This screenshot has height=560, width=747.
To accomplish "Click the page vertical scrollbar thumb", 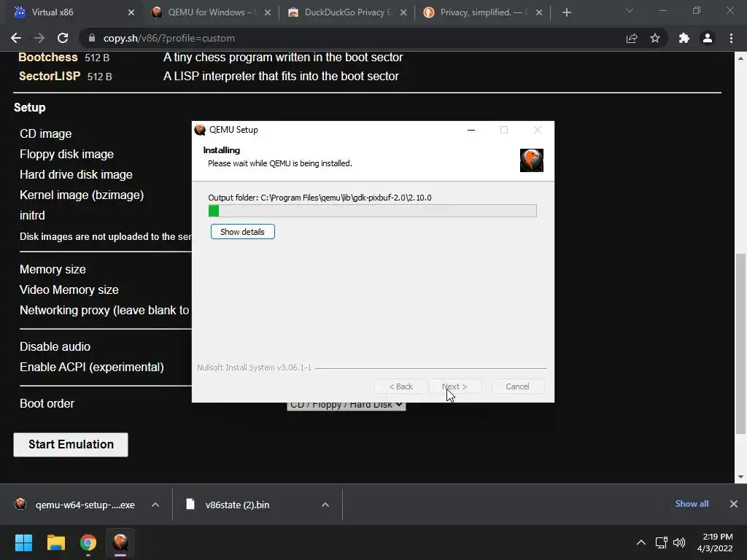I will [740, 343].
